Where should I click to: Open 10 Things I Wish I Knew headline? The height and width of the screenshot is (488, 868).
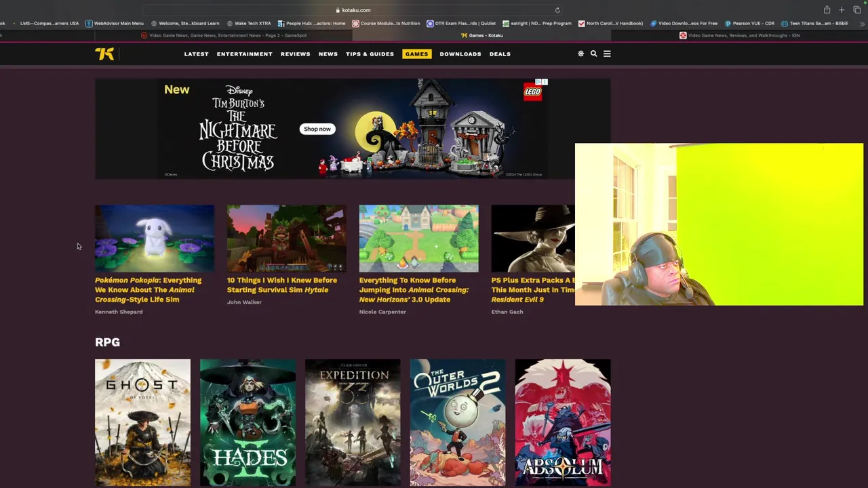tap(282, 285)
